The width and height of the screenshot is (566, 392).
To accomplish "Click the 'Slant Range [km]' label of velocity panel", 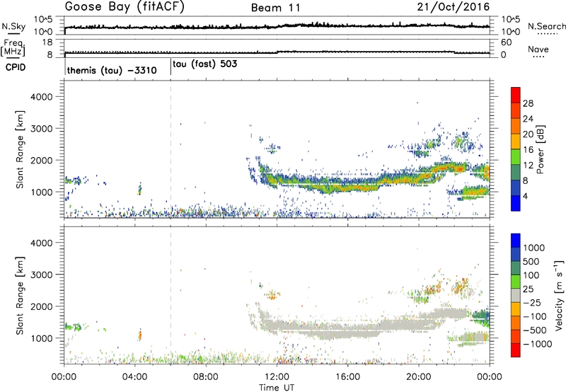I will pyautogui.click(x=20, y=296).
